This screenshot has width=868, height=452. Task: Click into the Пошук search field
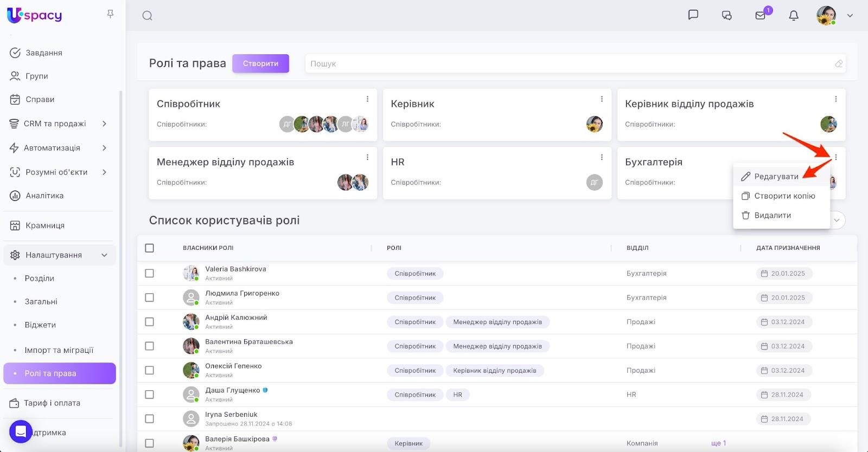point(570,64)
